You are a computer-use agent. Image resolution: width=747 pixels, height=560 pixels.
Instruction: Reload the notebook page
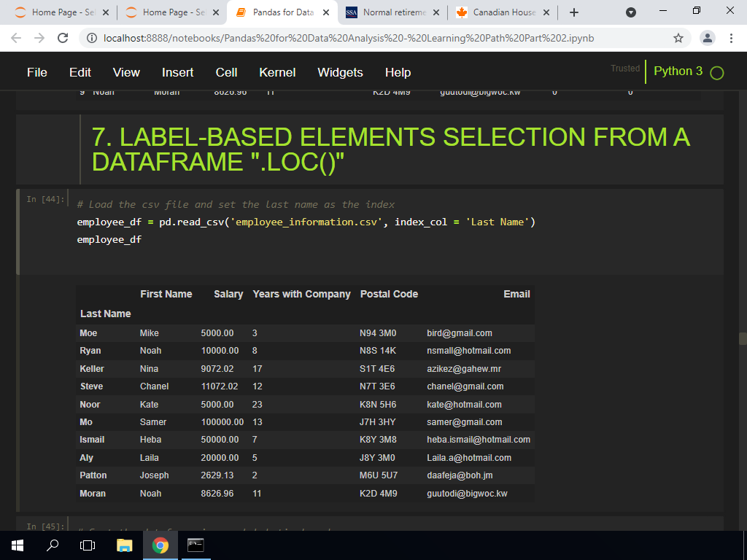click(63, 38)
